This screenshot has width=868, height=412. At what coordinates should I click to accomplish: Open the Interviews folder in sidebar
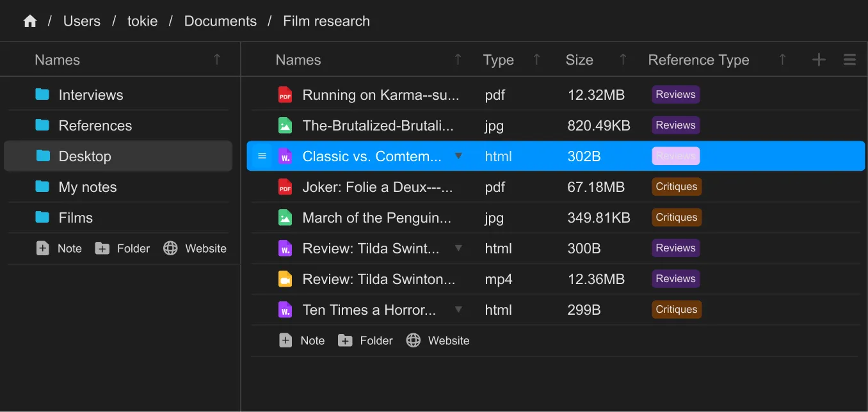90,95
